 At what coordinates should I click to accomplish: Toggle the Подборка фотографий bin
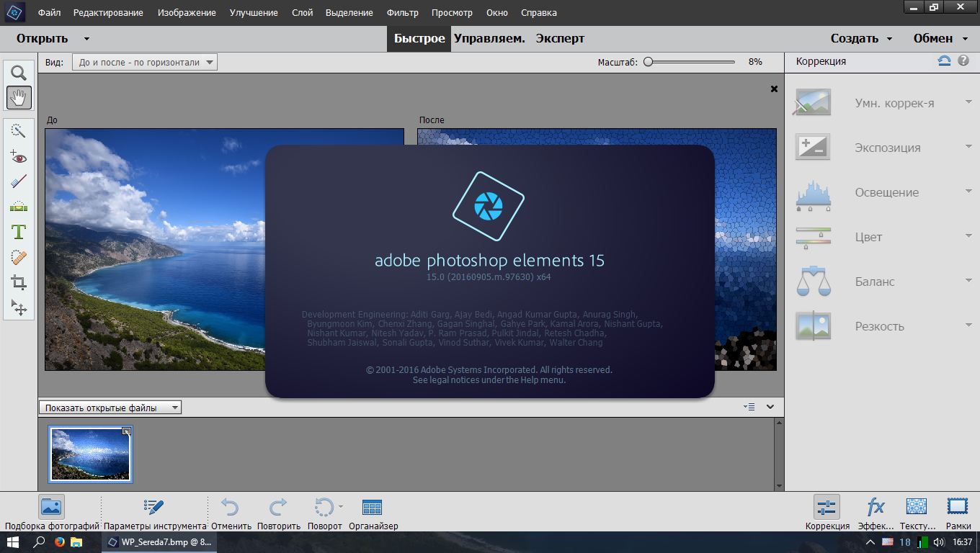(x=51, y=508)
